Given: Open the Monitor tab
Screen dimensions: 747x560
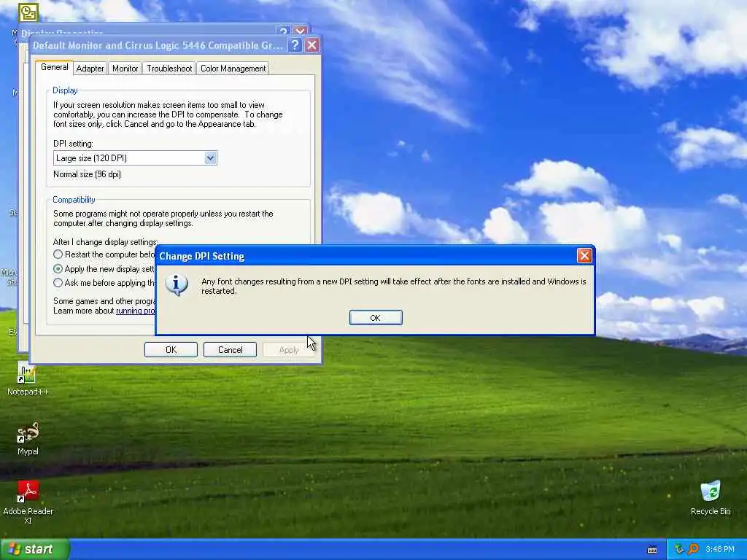Looking at the screenshot, I should [x=125, y=69].
